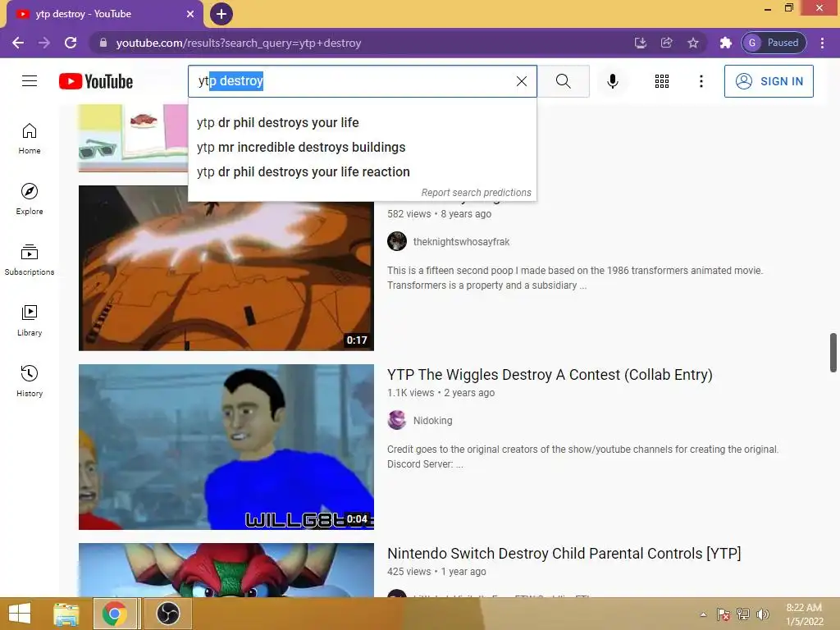Click the Chrome taskbar icon
This screenshot has height=630, width=840.
(x=115, y=614)
